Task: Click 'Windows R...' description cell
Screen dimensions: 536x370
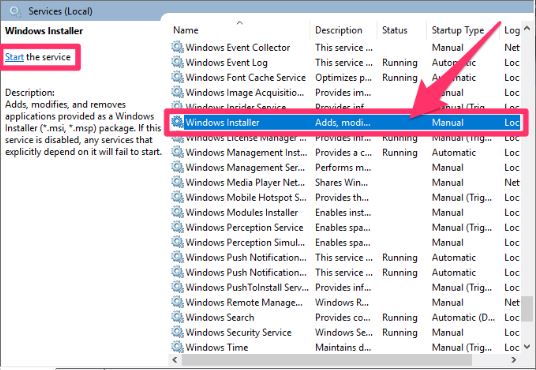Action: pos(342,303)
